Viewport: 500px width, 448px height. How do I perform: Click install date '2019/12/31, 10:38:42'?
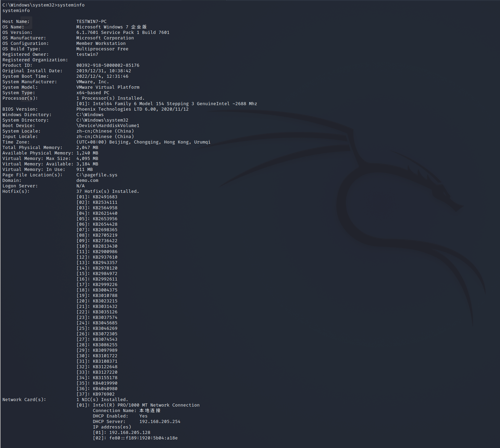pyautogui.click(x=104, y=71)
